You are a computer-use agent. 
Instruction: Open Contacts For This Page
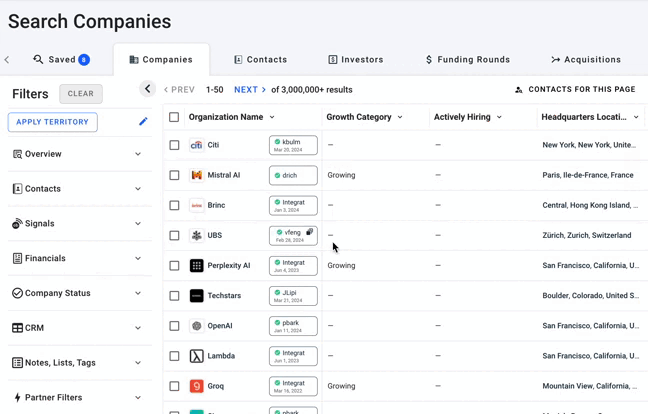[575, 90]
